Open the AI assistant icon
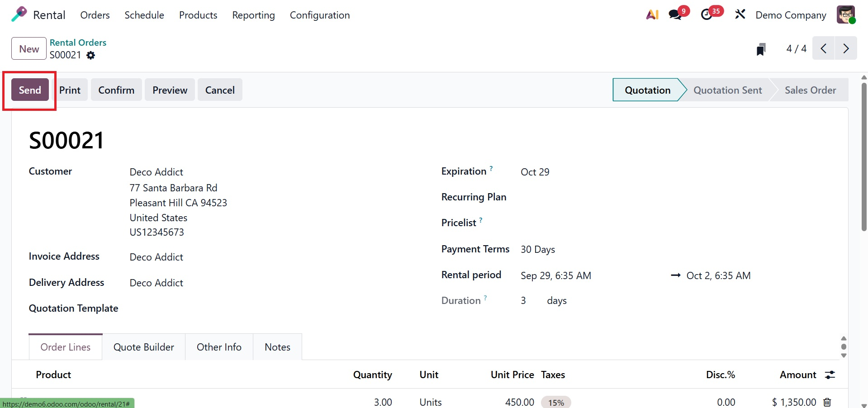Image resolution: width=868 pixels, height=408 pixels. 652,15
